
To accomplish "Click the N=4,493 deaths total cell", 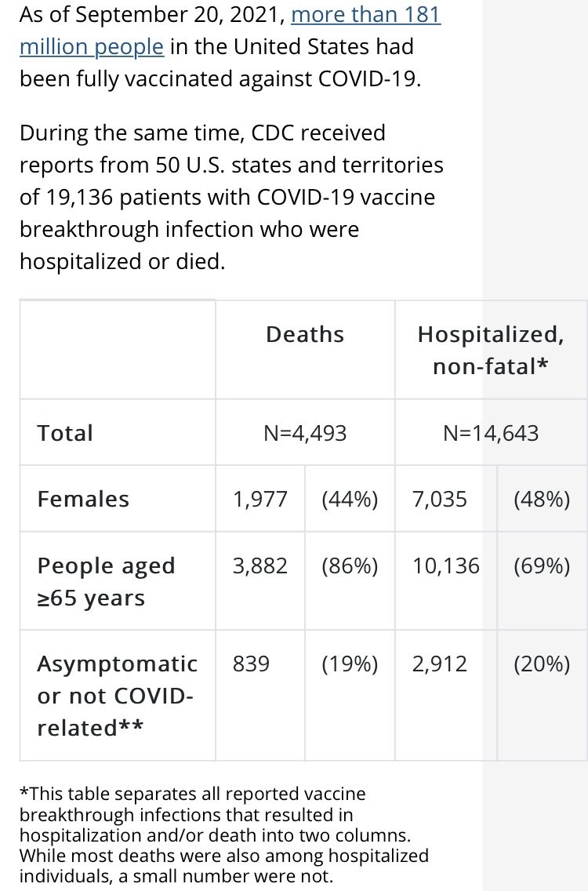I will click(305, 433).
